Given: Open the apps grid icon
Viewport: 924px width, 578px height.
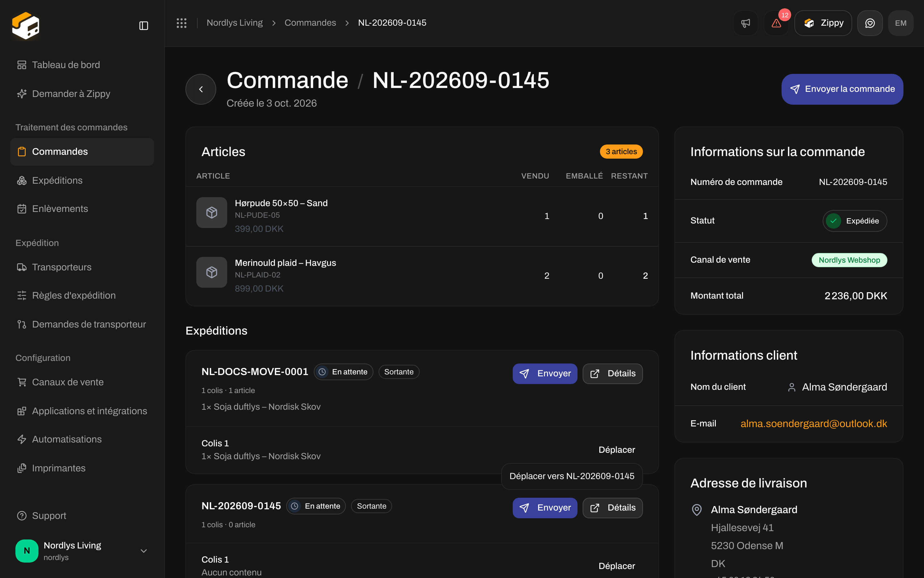Looking at the screenshot, I should (x=181, y=23).
